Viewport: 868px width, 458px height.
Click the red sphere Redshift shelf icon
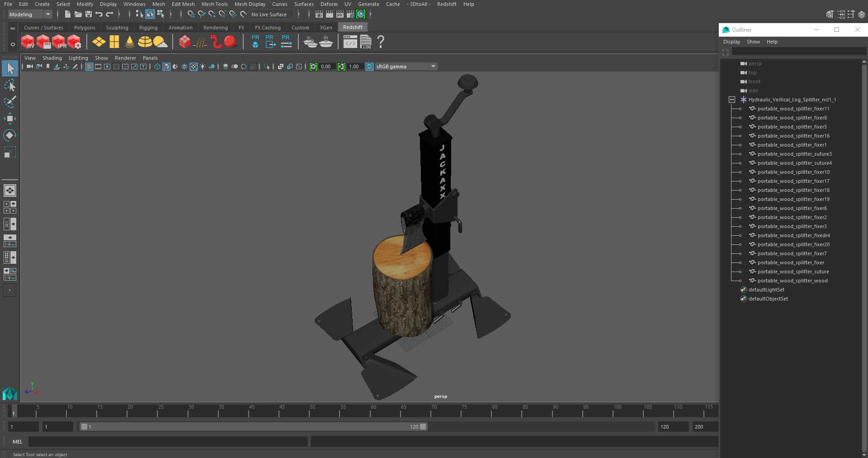point(231,42)
